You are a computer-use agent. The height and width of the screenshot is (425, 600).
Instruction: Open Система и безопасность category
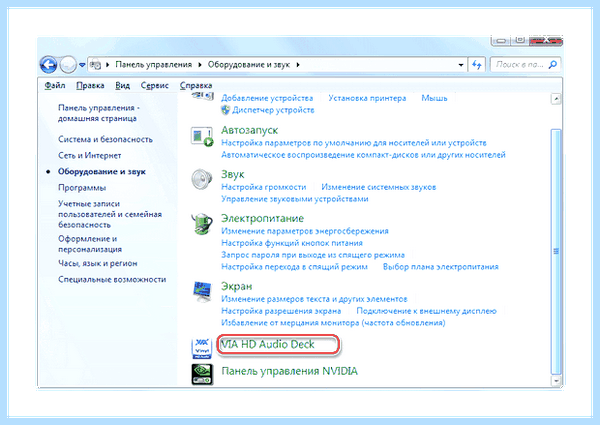(105, 139)
